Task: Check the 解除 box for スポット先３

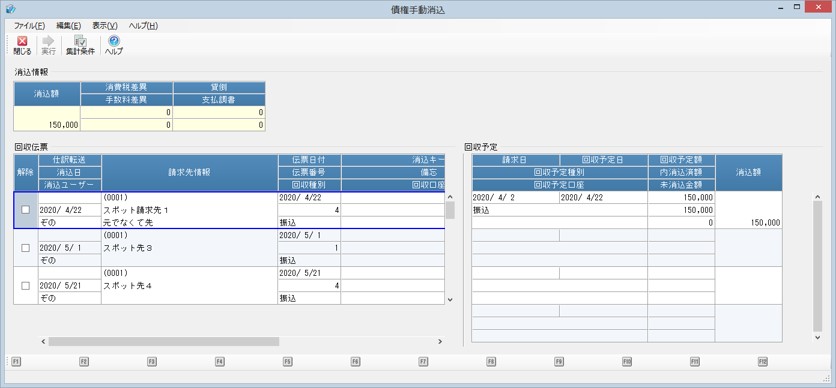Action: (x=25, y=248)
